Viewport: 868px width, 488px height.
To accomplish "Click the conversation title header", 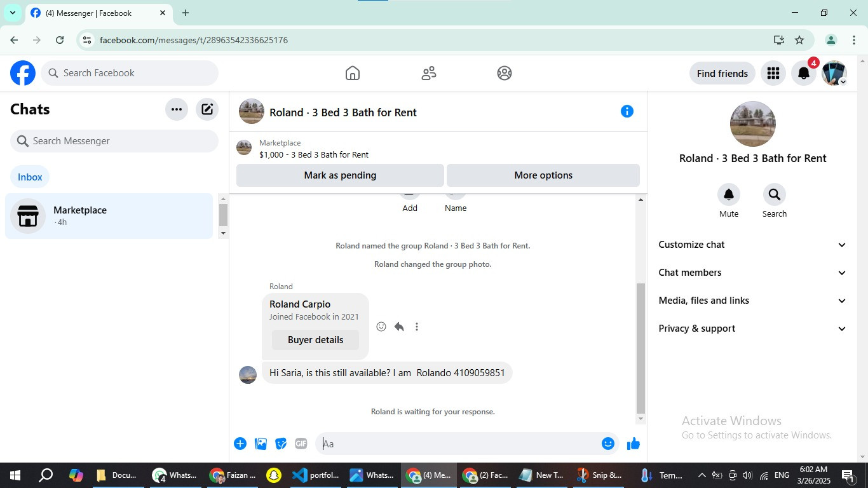I will 343,112.
